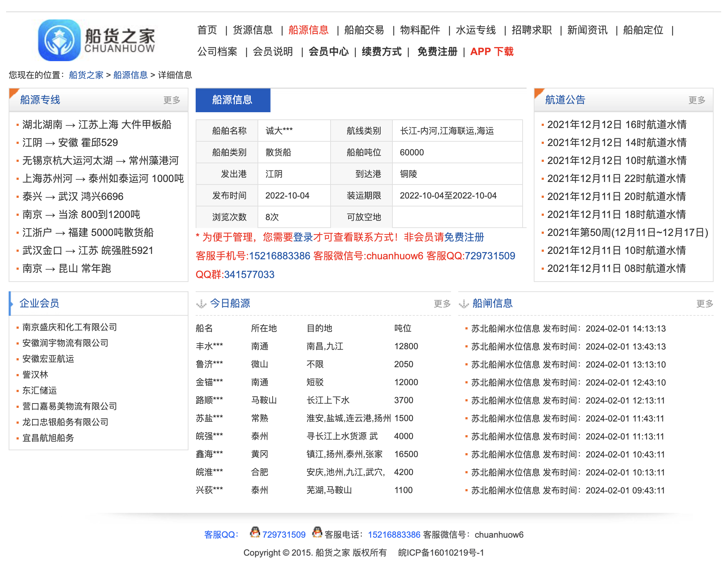Open 船源信息 in the breadcrumb path
Image resolution: width=728 pixels, height=574 pixels.
tap(130, 75)
